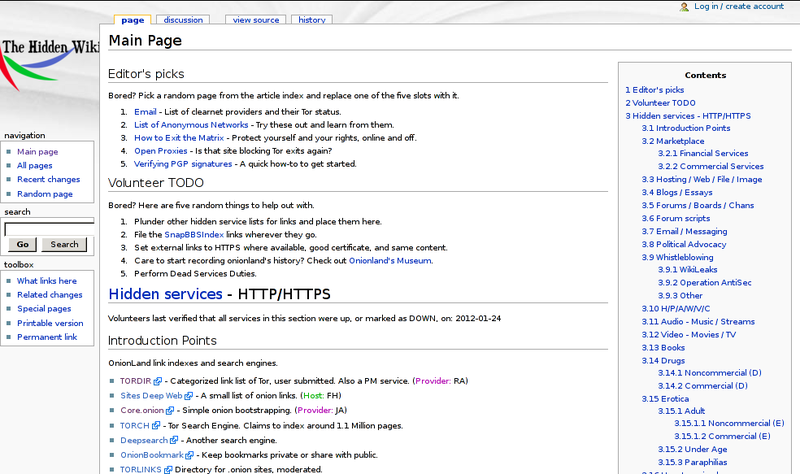Open How to Exit the Matrix link
Image resolution: width=800 pixels, height=474 pixels.
pos(179,138)
